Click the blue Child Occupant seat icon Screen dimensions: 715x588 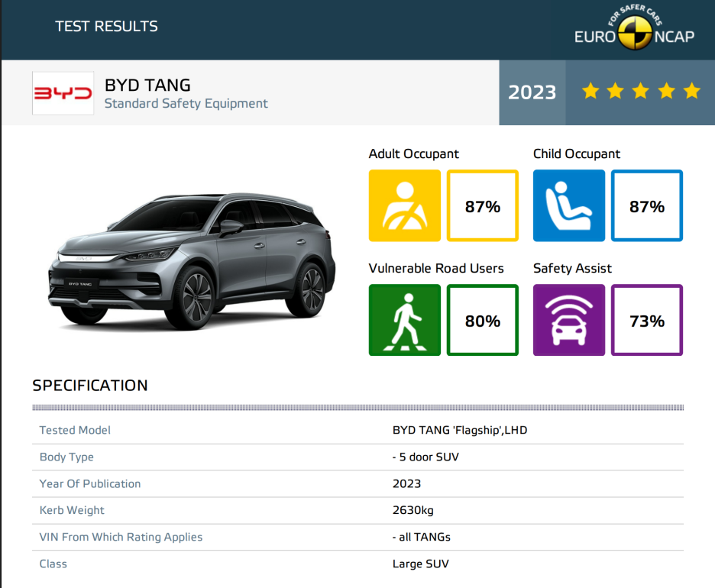coord(568,205)
